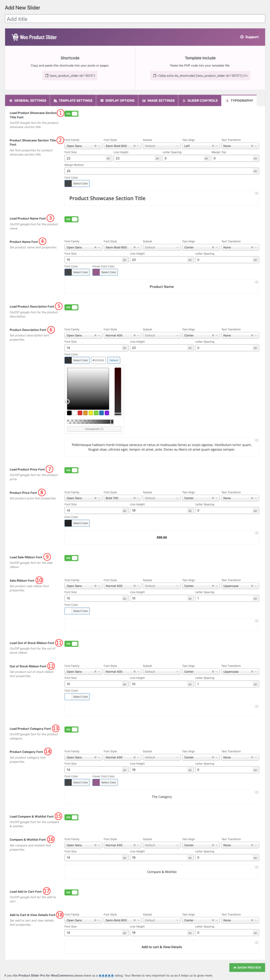
Task: Click the preview background toggle icon for Product Name
Action: [256, 282]
